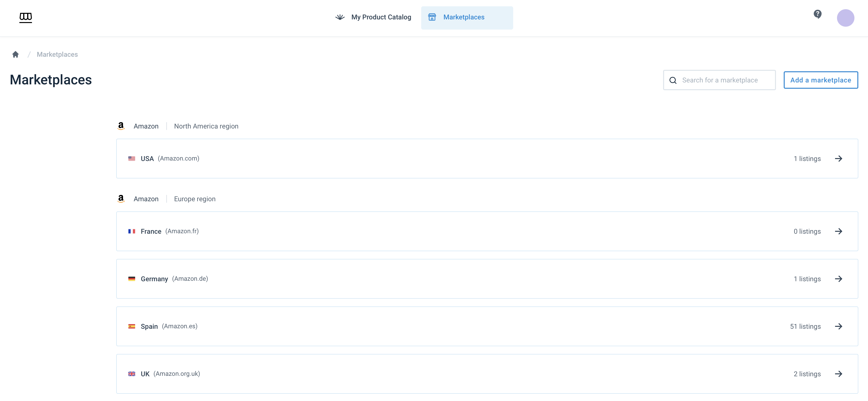Screen dimensions: 868x401
Task: Click the Marketplaces page heading
Action: click(x=51, y=80)
